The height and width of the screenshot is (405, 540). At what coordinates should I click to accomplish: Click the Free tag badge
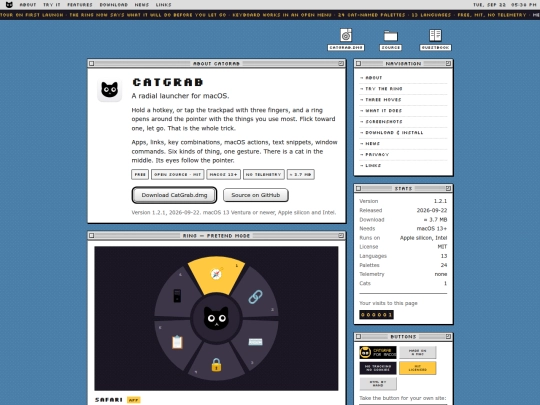(x=140, y=175)
